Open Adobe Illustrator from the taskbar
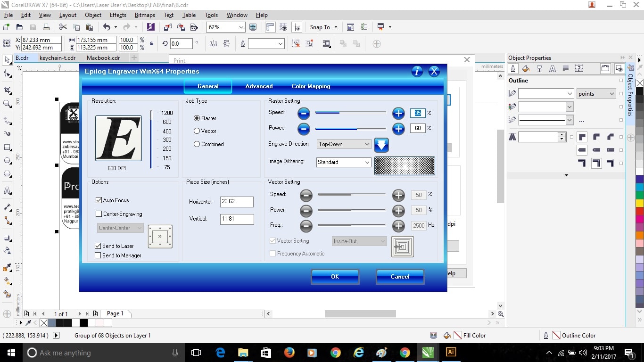Image resolution: width=644 pixels, height=362 pixels. coord(451,352)
